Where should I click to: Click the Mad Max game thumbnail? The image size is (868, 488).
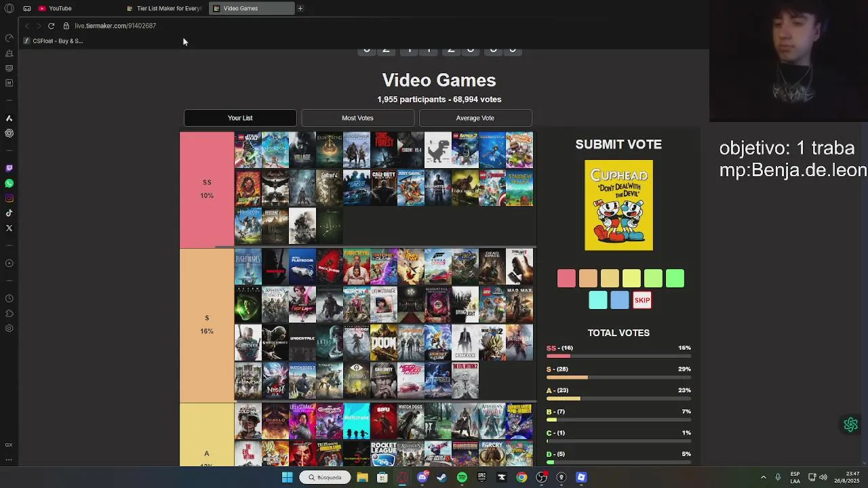pos(519,304)
